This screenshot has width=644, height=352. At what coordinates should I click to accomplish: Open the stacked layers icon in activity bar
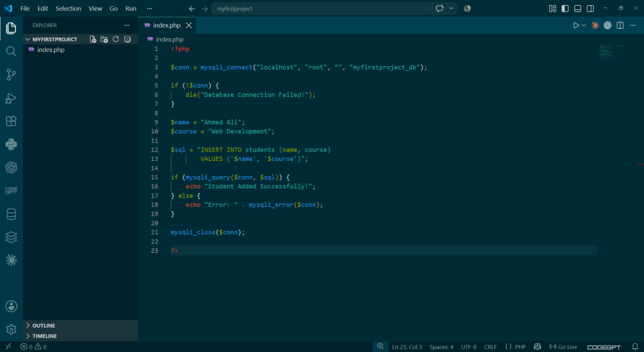(x=11, y=237)
